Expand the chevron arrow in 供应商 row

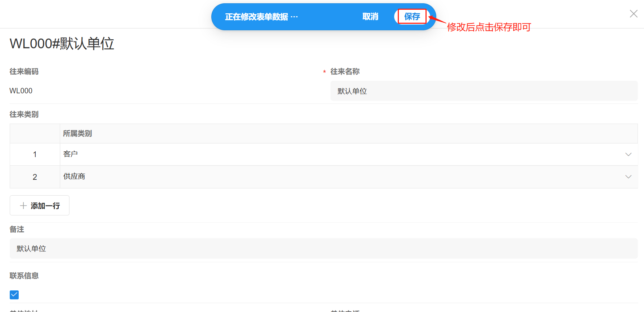tap(628, 177)
